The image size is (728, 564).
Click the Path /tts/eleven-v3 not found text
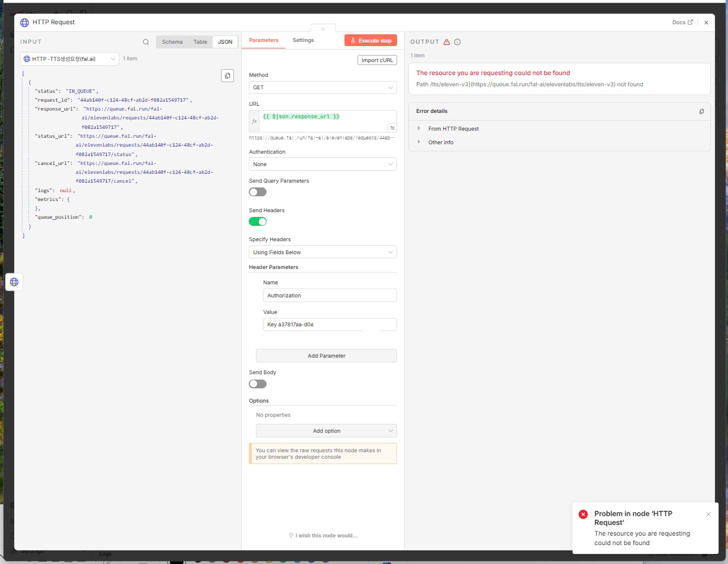coord(529,85)
